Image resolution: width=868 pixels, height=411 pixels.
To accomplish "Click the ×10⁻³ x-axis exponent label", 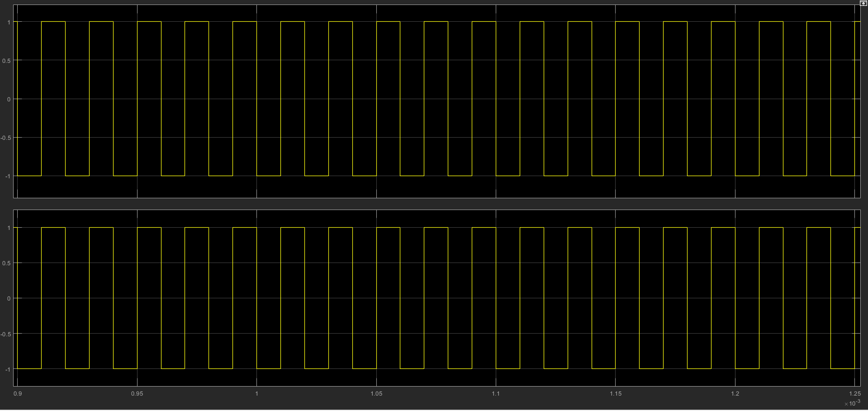I will click(852, 403).
